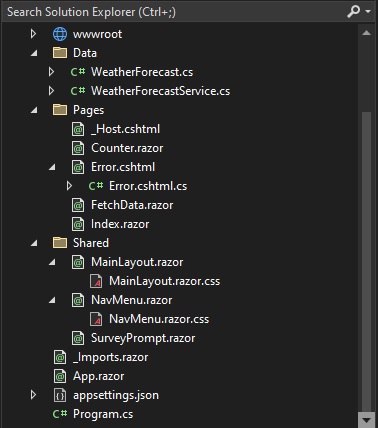
Task: Select the Shared folder label
Action: click(x=91, y=243)
